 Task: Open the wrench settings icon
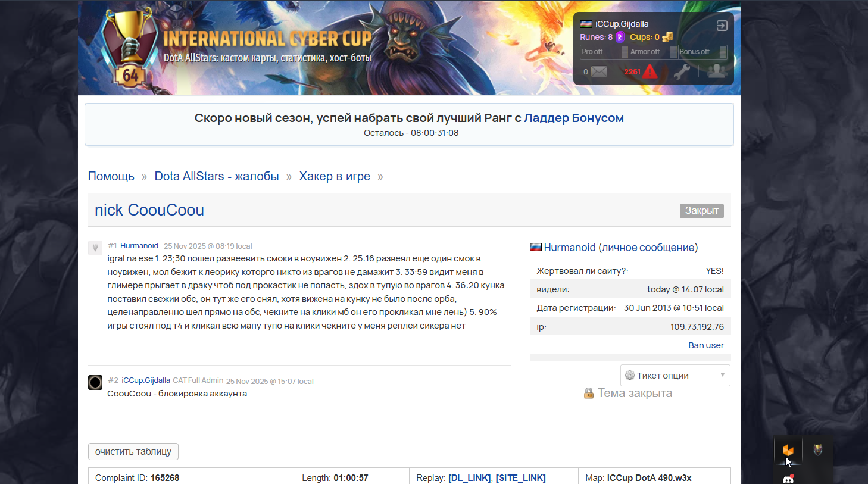[682, 72]
